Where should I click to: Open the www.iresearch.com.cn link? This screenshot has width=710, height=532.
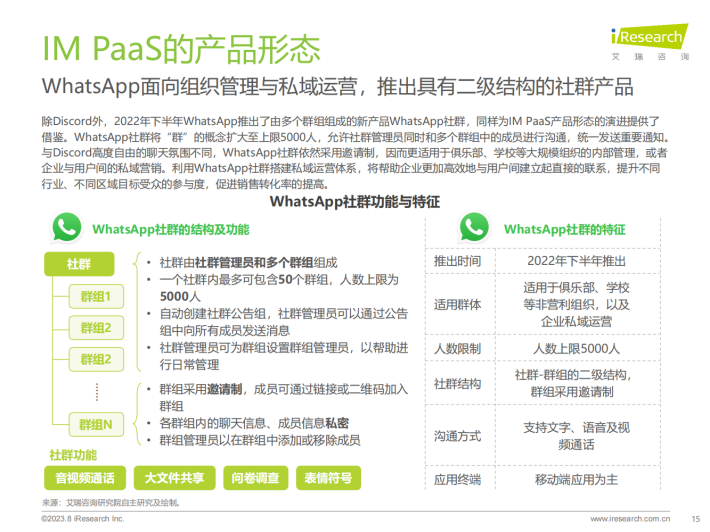630,519
